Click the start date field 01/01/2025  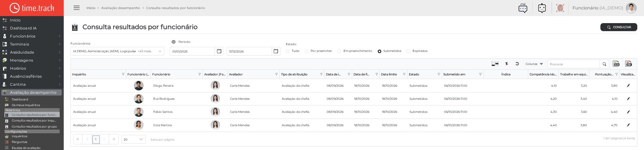pos(192,51)
